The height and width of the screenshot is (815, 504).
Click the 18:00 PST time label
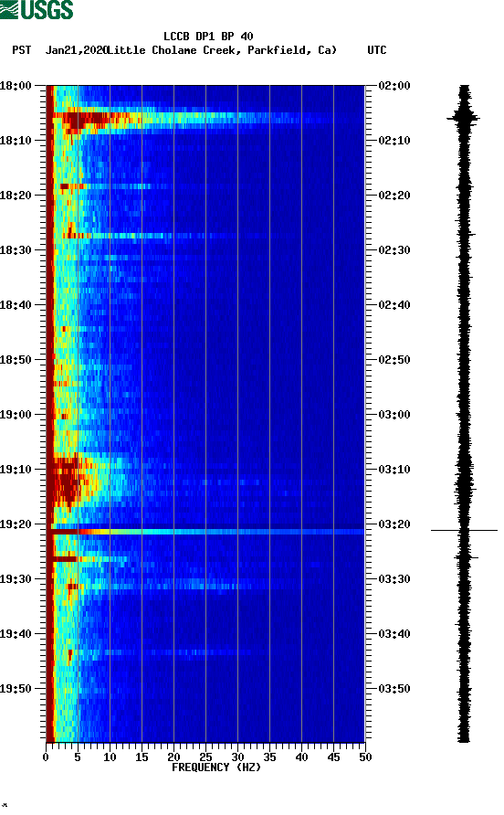[16, 86]
